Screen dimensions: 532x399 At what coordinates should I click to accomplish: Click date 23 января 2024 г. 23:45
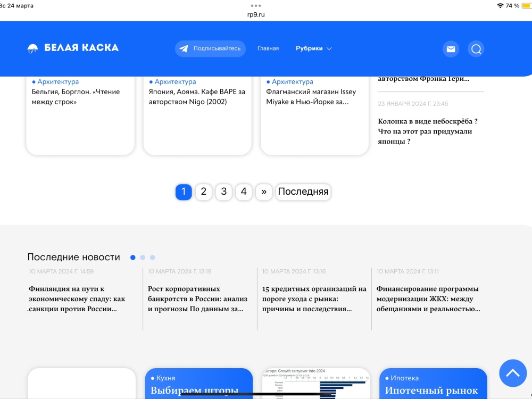click(x=413, y=104)
